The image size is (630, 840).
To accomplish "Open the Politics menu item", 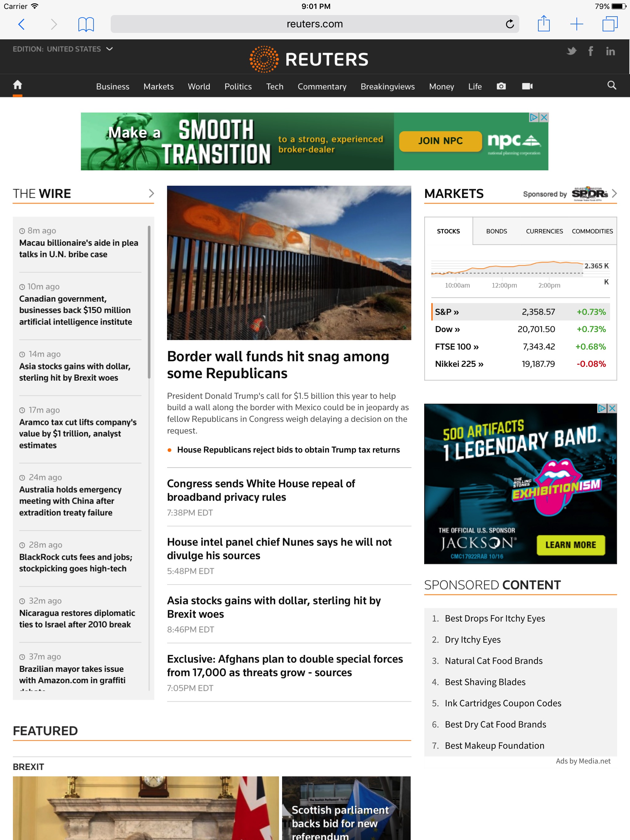I will pyautogui.click(x=237, y=85).
